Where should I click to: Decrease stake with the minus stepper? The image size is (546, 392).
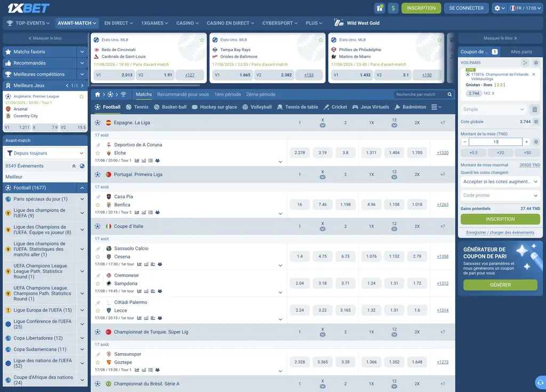coord(464,142)
